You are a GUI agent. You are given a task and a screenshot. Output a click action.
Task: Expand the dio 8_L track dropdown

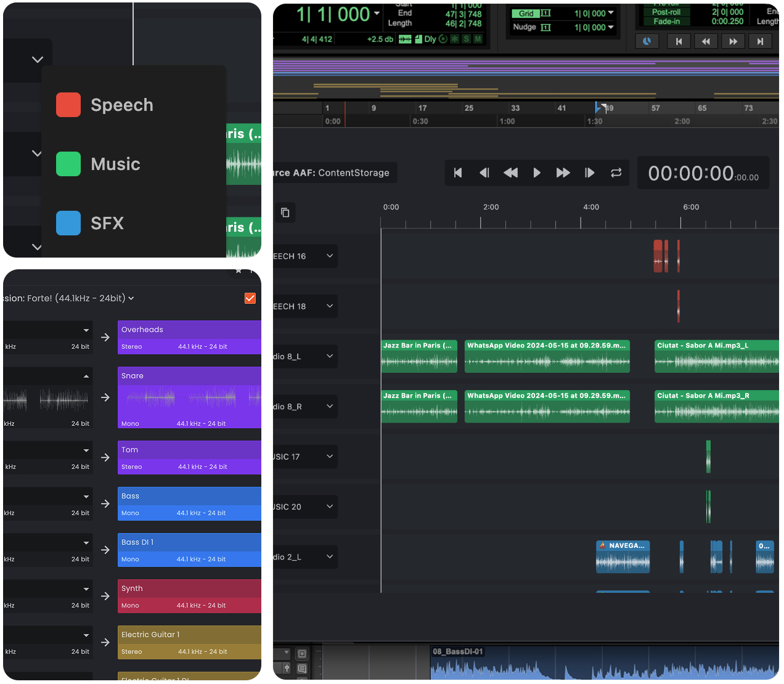[330, 356]
